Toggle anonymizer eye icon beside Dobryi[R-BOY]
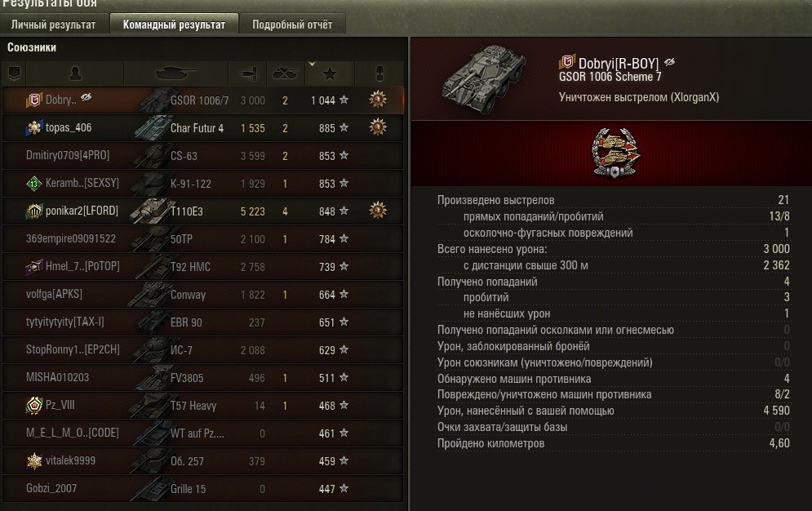The height and width of the screenshot is (511, 812). click(669, 63)
